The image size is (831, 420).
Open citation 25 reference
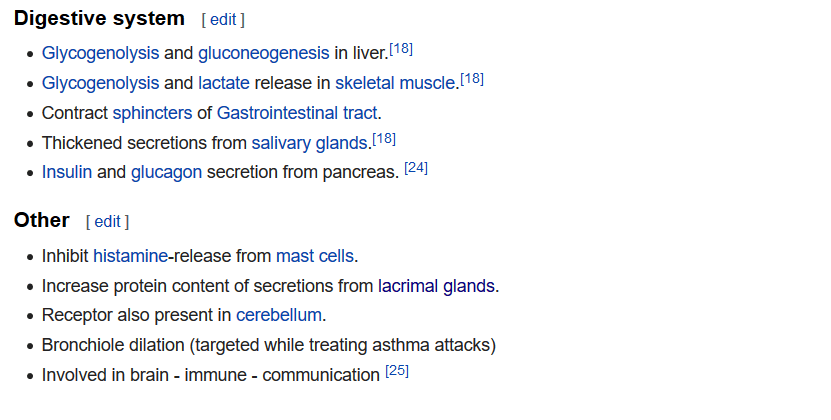397,371
